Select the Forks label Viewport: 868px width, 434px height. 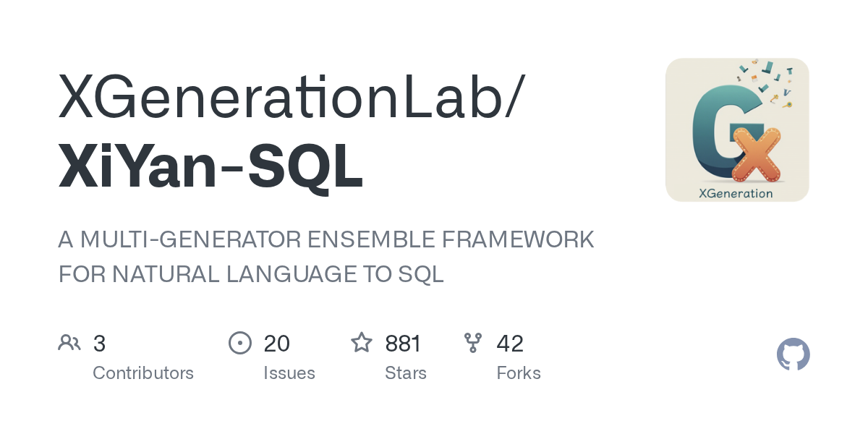(x=519, y=373)
